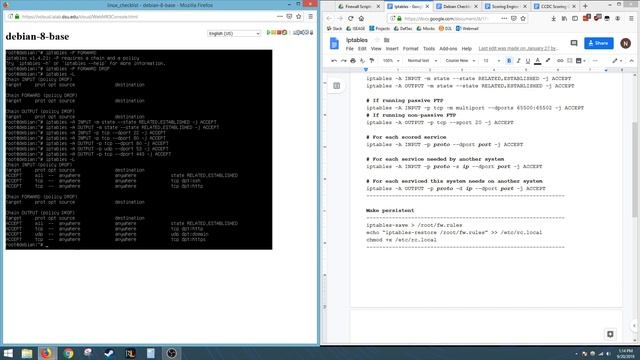Open the Insert menu in Google Docs
The width and height of the screenshot is (640, 360).
[x=392, y=49]
